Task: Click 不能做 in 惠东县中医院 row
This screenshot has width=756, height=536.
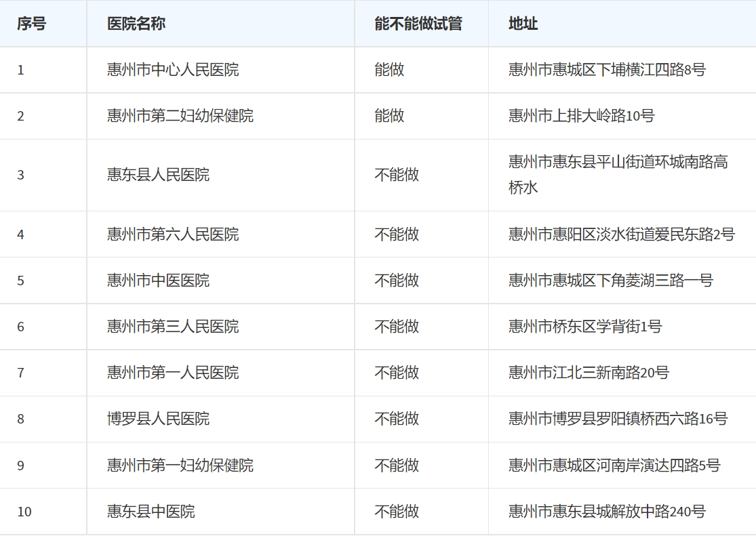Action: click(x=397, y=512)
